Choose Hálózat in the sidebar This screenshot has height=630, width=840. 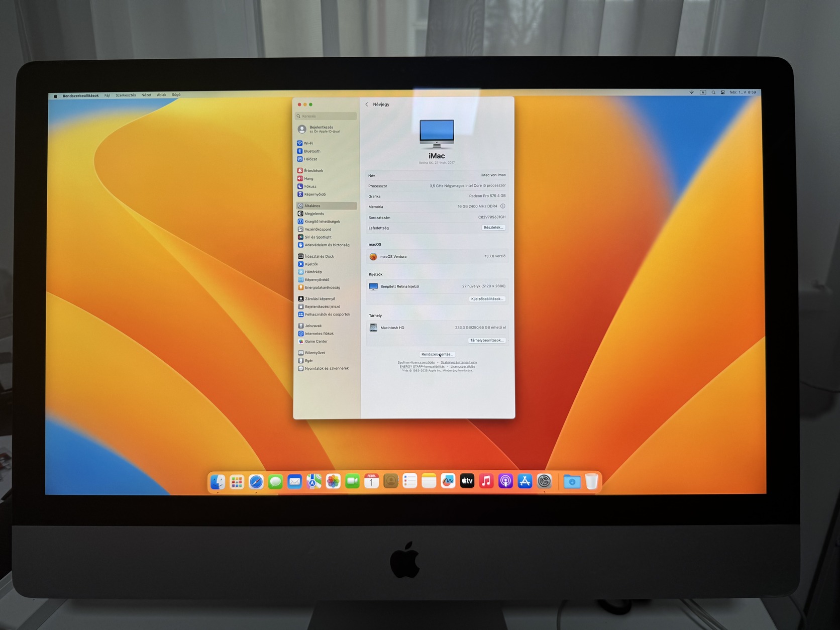coord(326,159)
